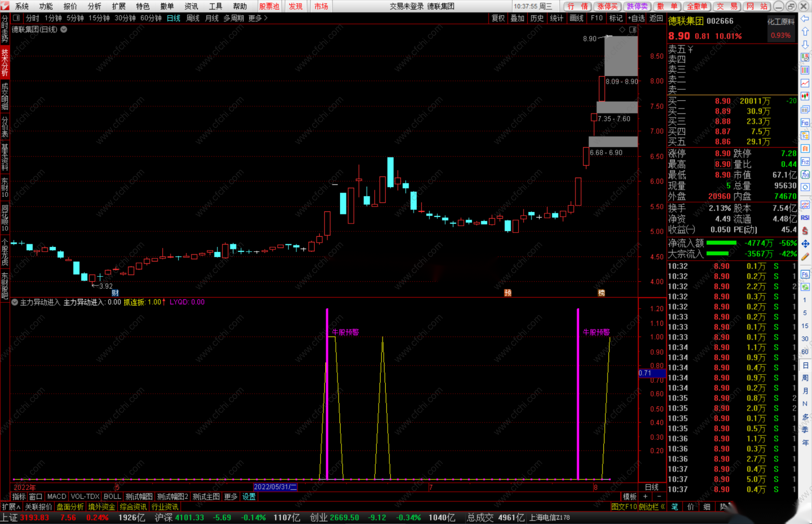Open the 主力异动进入 indicator dropdown arrow
Image resolution: width=812 pixels, height=524 pixels.
pyautogui.click(x=15, y=302)
